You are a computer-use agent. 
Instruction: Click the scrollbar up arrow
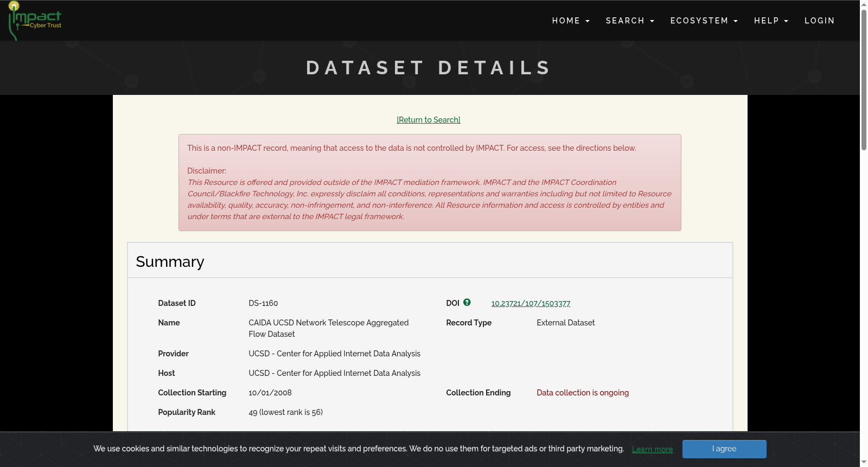pyautogui.click(x=864, y=4)
